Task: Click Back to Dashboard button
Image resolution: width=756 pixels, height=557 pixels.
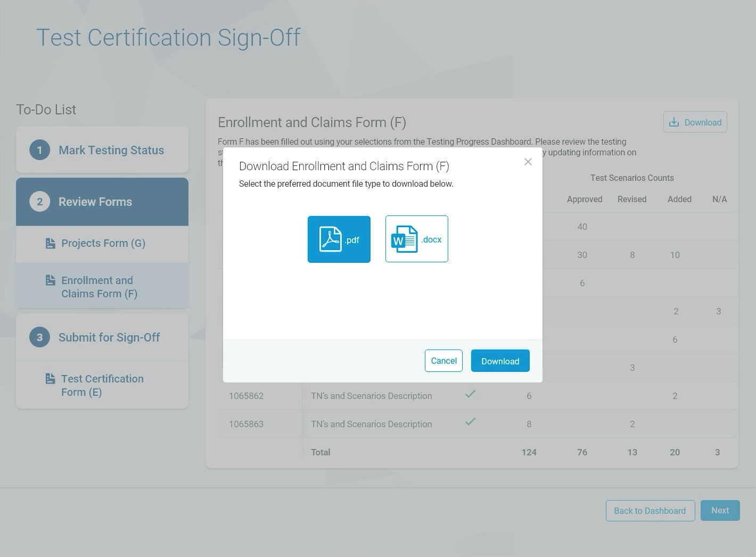Action: tap(650, 511)
